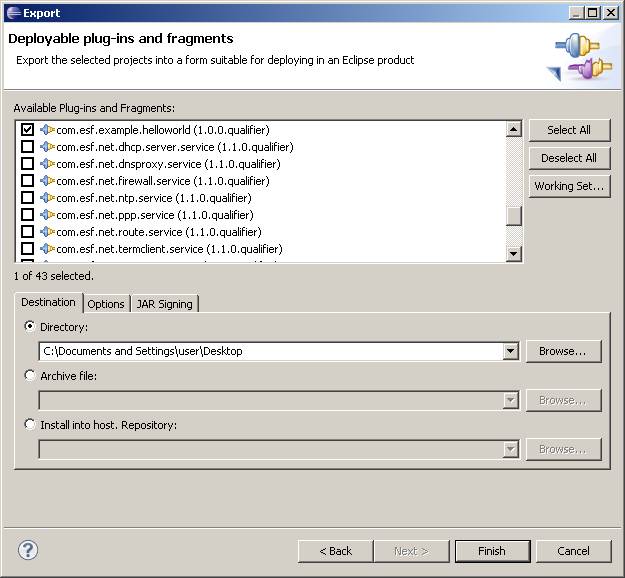Viewport: 625px width, 578px height.
Task: Click the plug-in icon beside com.esf.net.ppp.service
Action: pos(47,215)
